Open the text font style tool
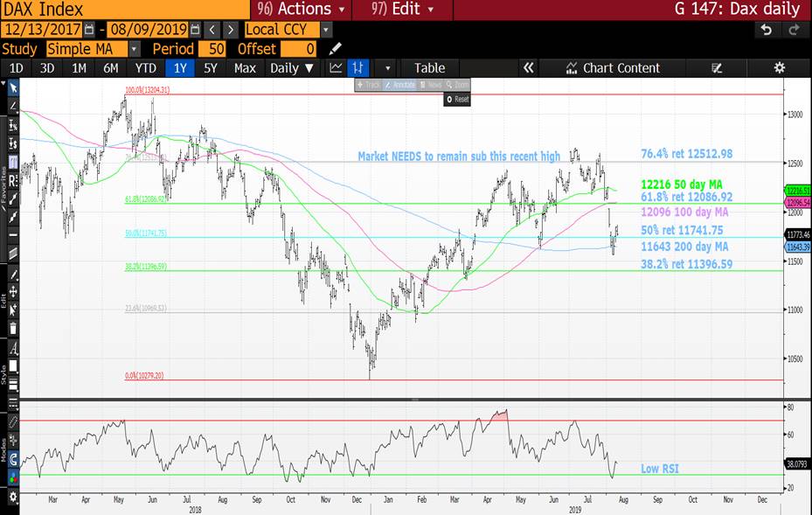The height and width of the screenshot is (515, 812). click(x=13, y=348)
